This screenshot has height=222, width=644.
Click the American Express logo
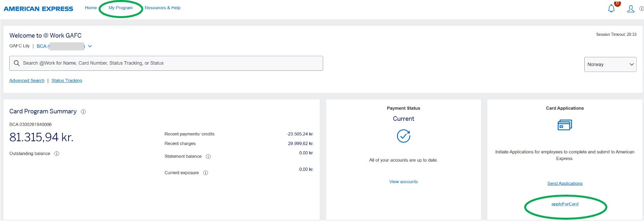pyautogui.click(x=38, y=8)
